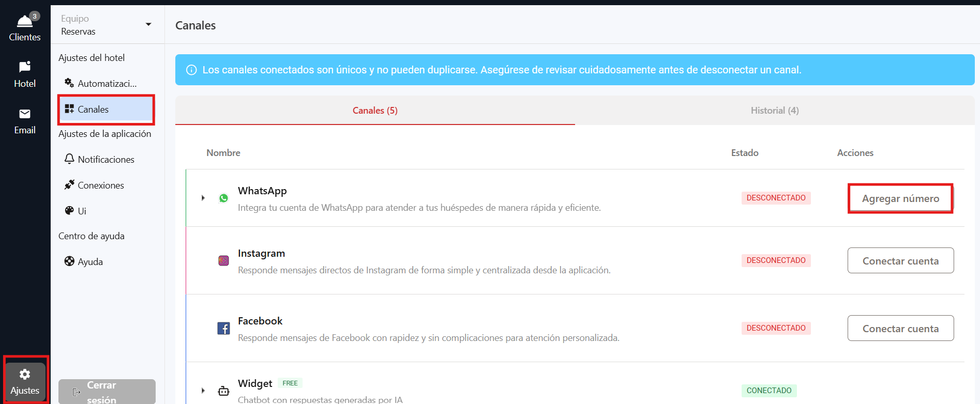Click Conectar cuenta for Instagram
This screenshot has width=980, height=404.
click(900, 261)
